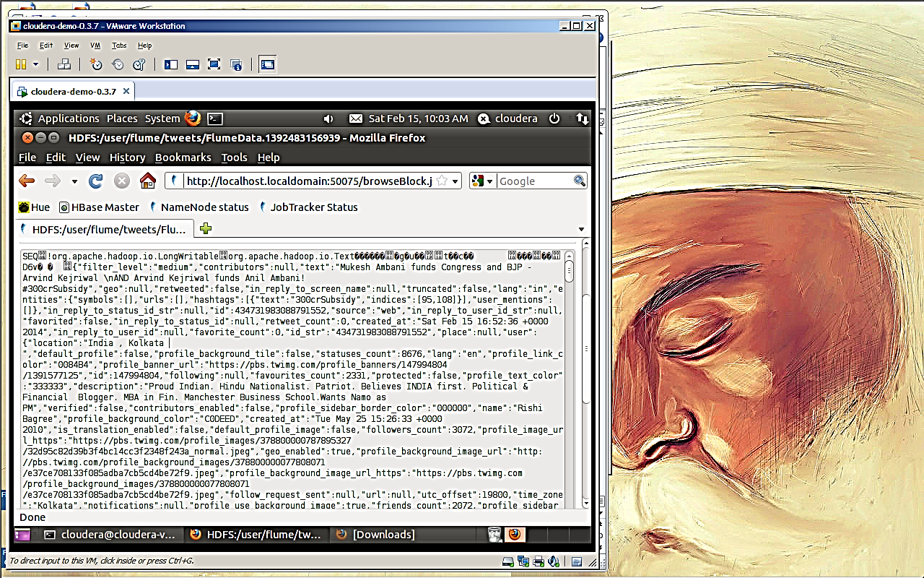Image resolution: width=924 pixels, height=578 pixels.
Task: Open the JobTracker Status bookmark
Action: point(308,207)
